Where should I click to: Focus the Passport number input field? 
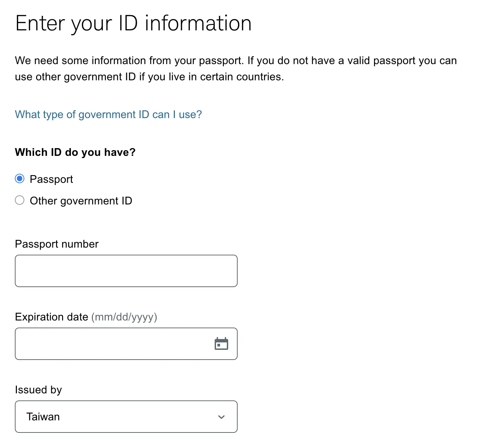tap(126, 271)
